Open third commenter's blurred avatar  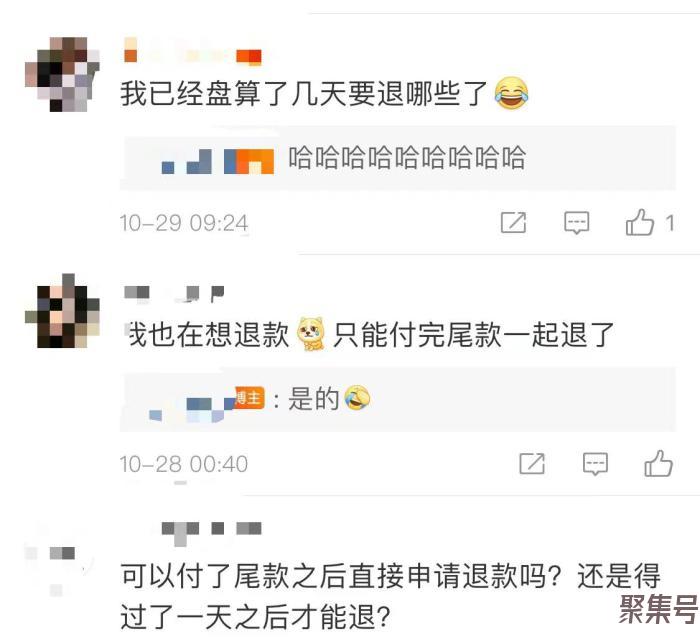[57, 558]
